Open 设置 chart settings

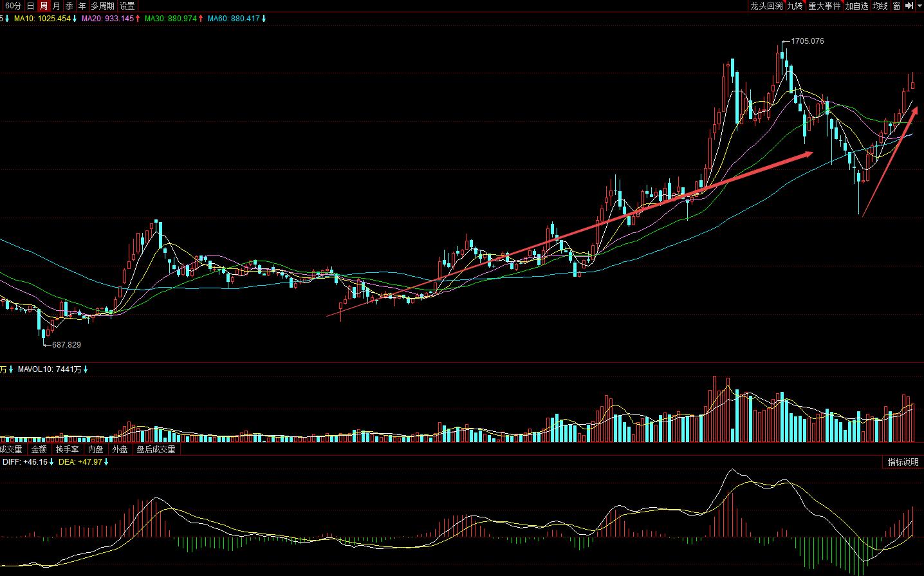[127, 6]
